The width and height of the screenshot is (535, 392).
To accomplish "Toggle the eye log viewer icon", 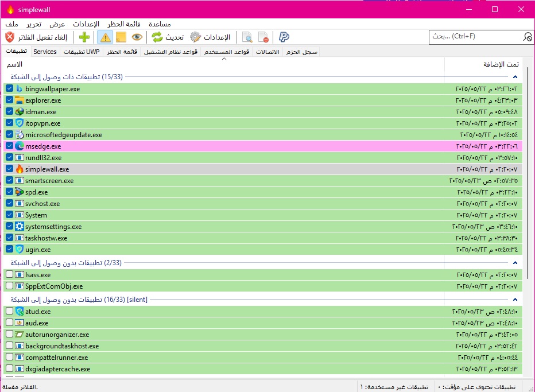I will click(x=137, y=37).
